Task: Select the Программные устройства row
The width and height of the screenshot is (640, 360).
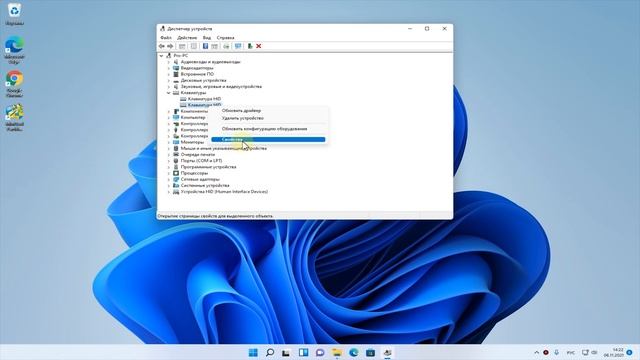Action: (204, 167)
